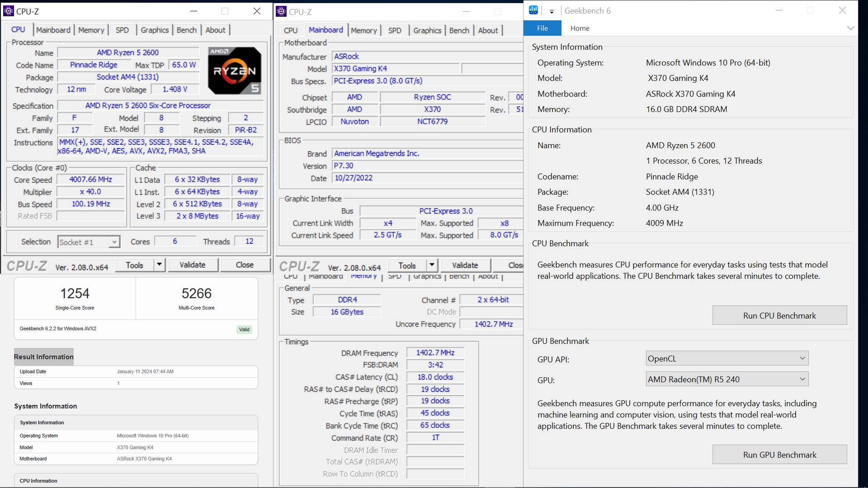Open SPD tab in left CPU-Z window
Screen dimensions: 868x488
tap(122, 30)
